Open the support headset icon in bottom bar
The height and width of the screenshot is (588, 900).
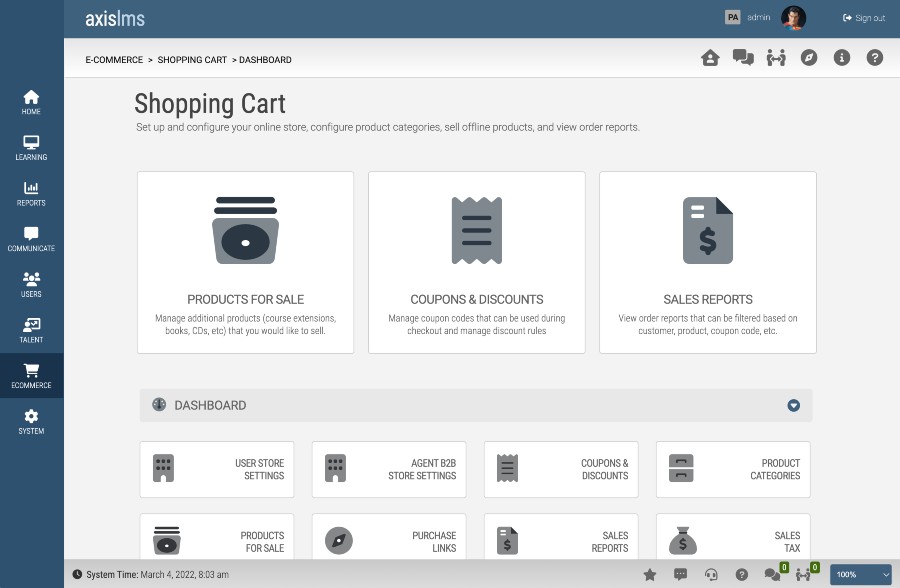pos(711,574)
